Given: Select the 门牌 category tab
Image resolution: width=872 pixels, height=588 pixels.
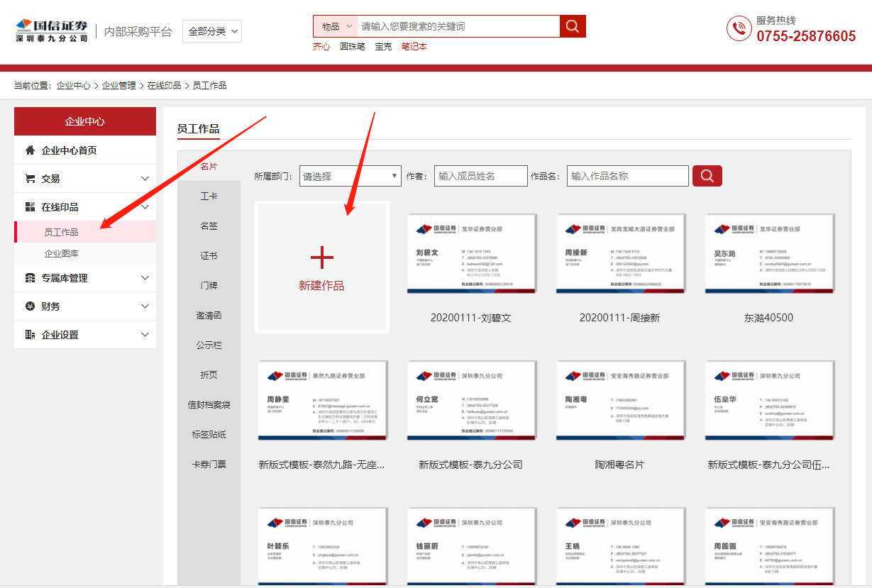Looking at the screenshot, I should point(209,285).
